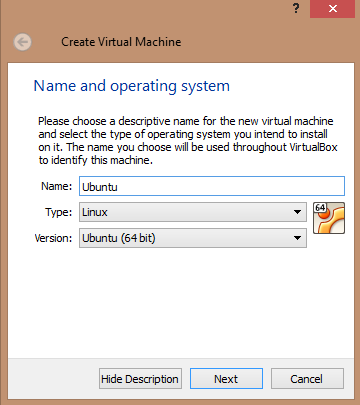Click the 'Name:' label
The width and height of the screenshot is (360, 405).
pos(56,186)
